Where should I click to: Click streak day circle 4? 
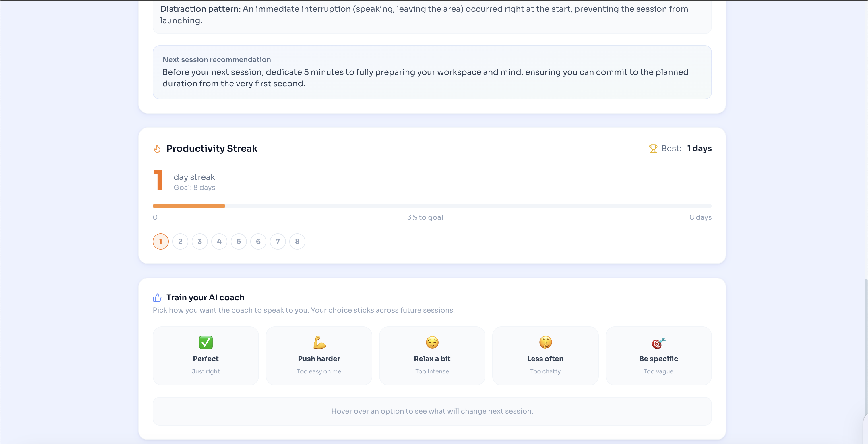coord(219,241)
